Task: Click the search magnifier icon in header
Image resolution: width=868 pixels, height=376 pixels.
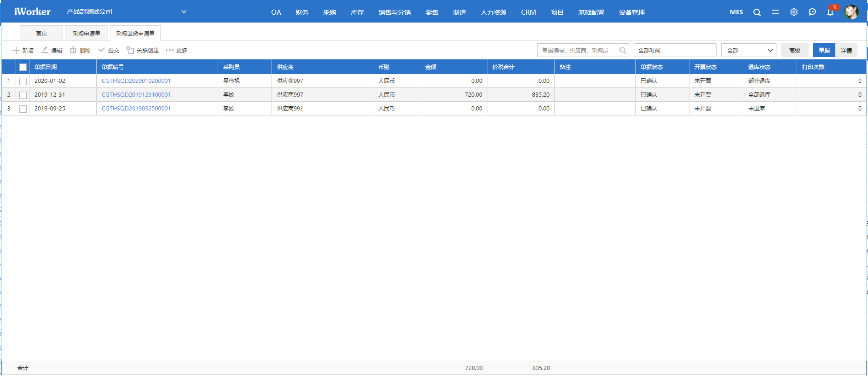Action: coord(757,12)
